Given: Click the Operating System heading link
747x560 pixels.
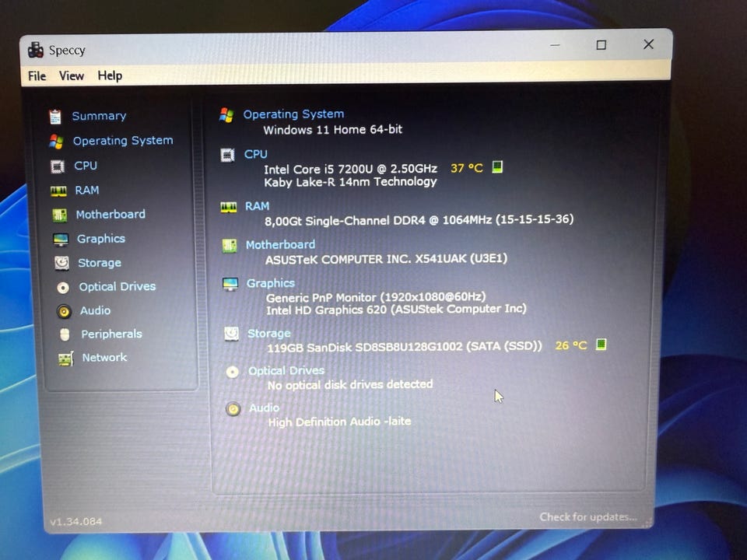Looking at the screenshot, I should [x=293, y=114].
